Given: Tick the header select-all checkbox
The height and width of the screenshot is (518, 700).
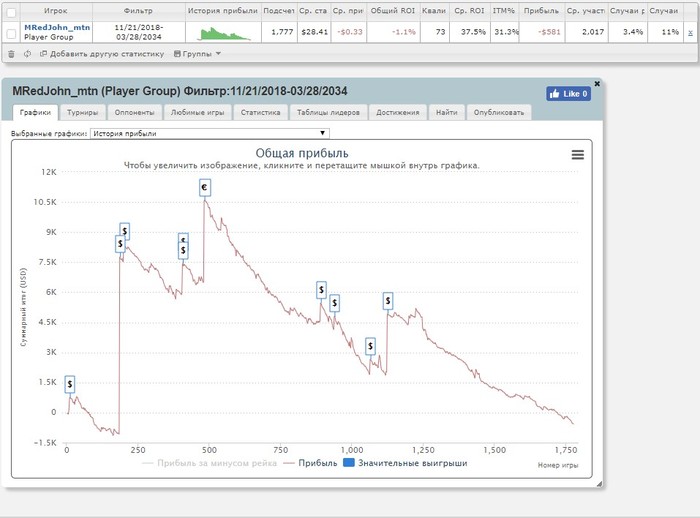Looking at the screenshot, I should (12, 13).
